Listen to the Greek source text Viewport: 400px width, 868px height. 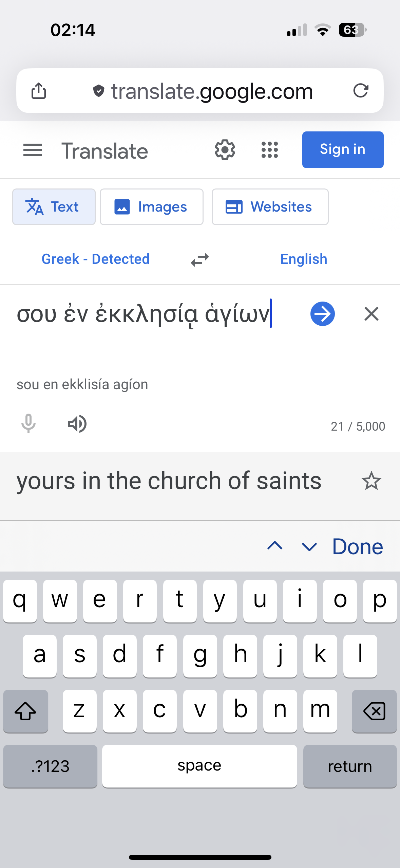pyautogui.click(x=77, y=424)
